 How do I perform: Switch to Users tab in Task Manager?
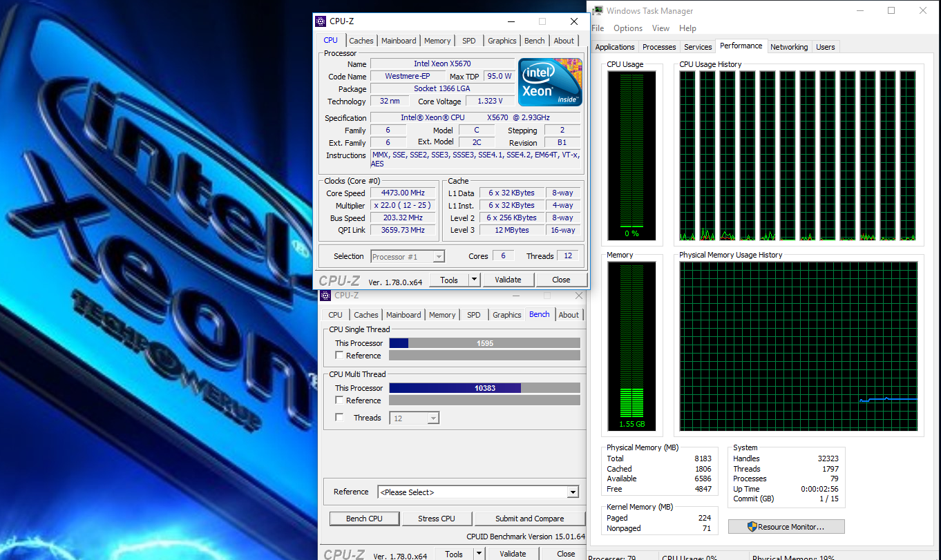826,47
